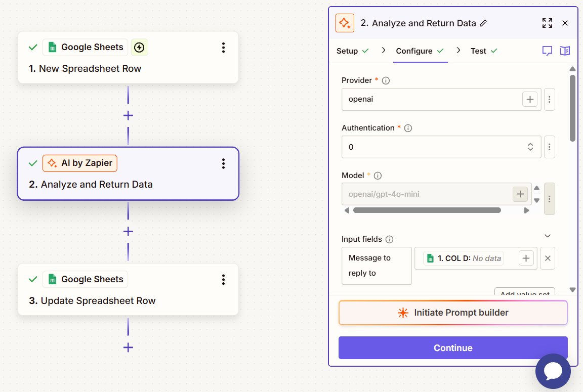Switch to the Setup tab
The width and height of the screenshot is (583, 392).
[352, 51]
